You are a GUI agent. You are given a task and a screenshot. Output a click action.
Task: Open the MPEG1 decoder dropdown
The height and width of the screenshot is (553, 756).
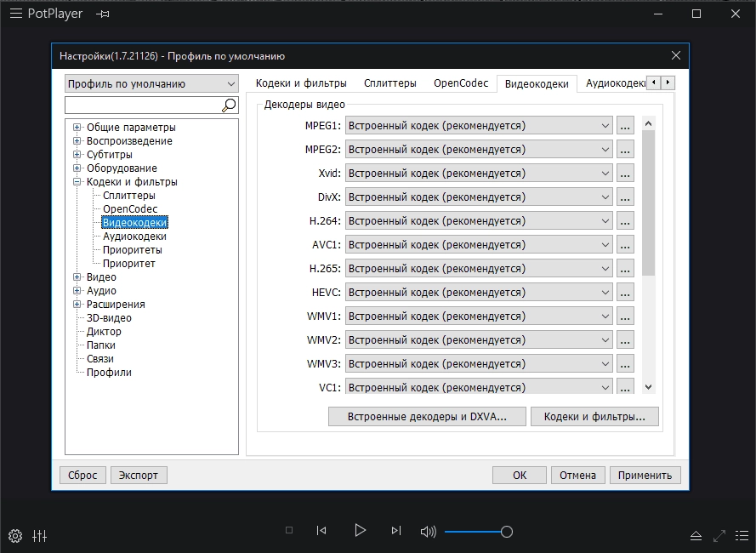(479, 125)
